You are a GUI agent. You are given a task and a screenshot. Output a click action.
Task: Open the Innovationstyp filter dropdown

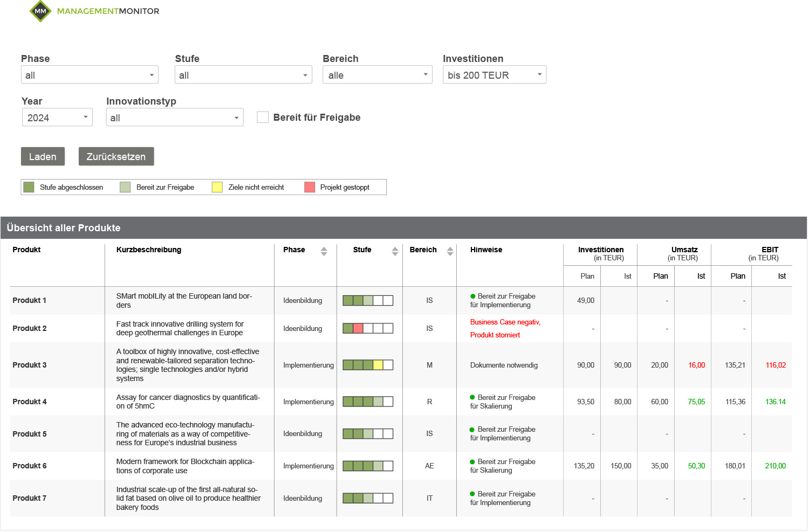175,118
